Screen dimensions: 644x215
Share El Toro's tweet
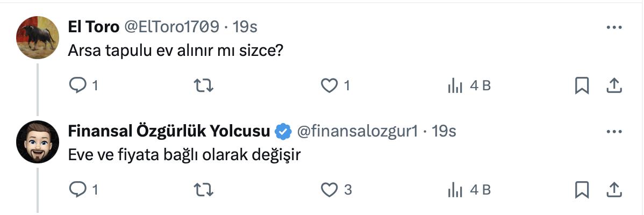614,85
